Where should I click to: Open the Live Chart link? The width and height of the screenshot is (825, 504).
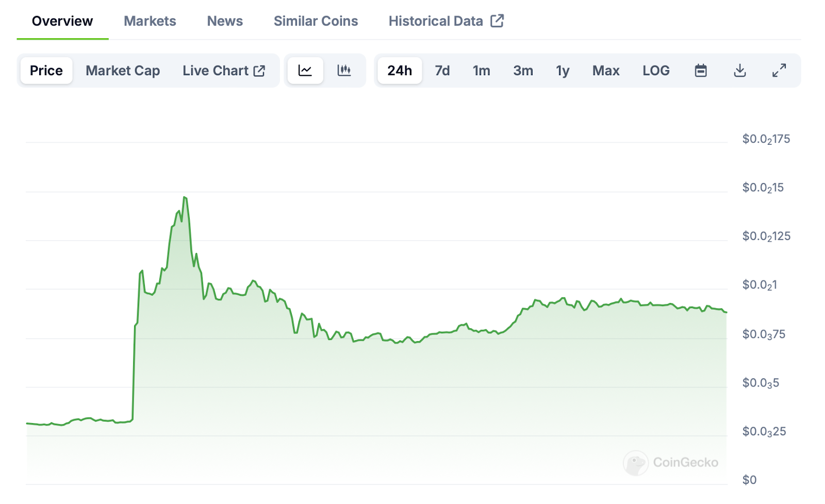tap(224, 71)
